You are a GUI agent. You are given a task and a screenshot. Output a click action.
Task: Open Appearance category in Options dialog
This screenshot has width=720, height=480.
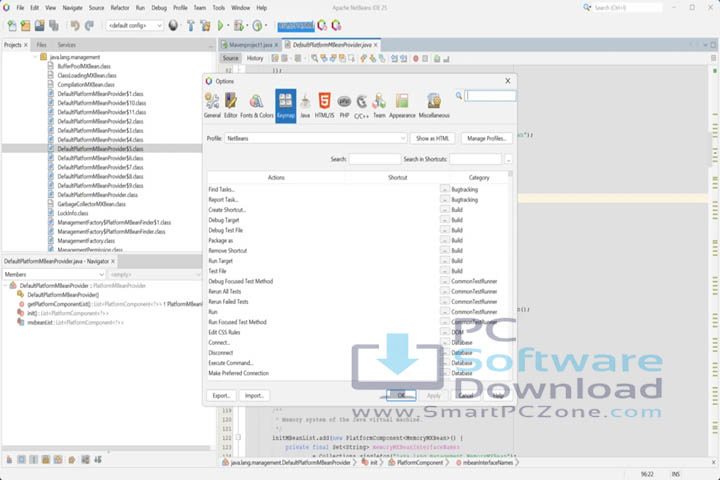[x=402, y=106]
